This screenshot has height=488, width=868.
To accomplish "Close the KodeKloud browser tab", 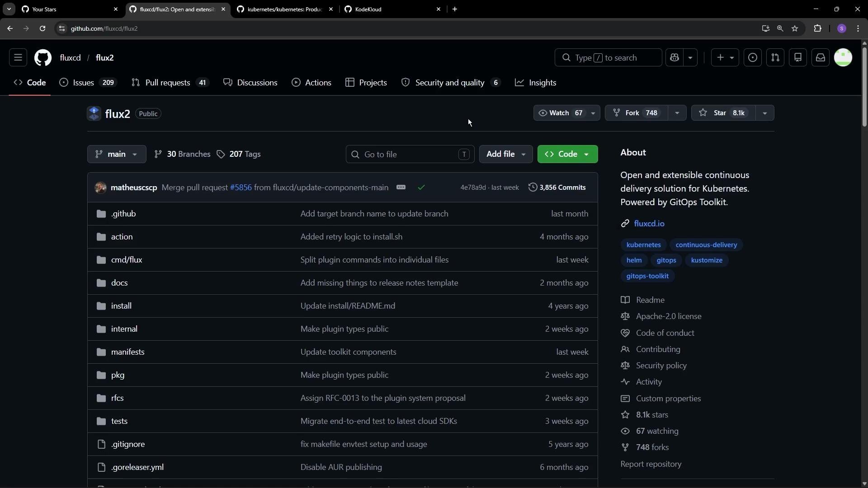I will coord(438,9).
